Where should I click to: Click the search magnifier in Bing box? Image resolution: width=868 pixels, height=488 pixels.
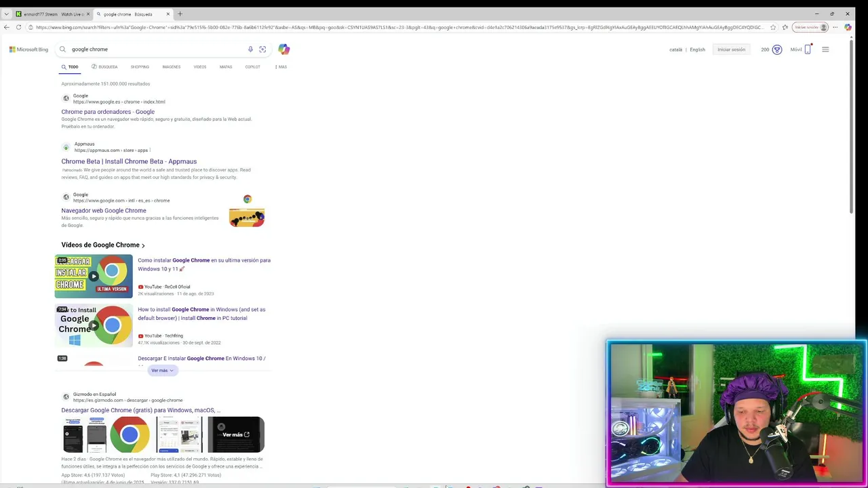tap(62, 49)
